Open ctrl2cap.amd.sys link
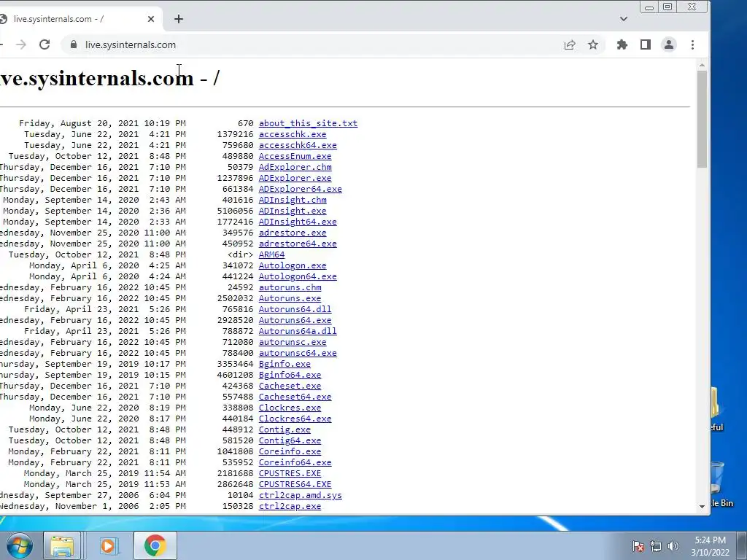 coord(300,496)
